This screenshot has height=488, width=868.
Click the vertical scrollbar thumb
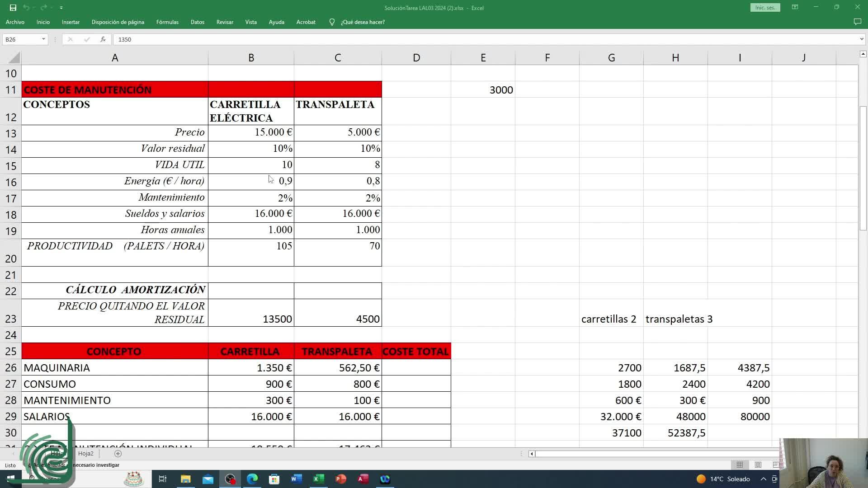863,167
